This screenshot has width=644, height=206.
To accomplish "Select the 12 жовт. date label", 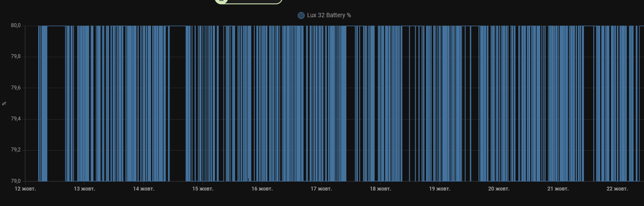I will [25, 189].
